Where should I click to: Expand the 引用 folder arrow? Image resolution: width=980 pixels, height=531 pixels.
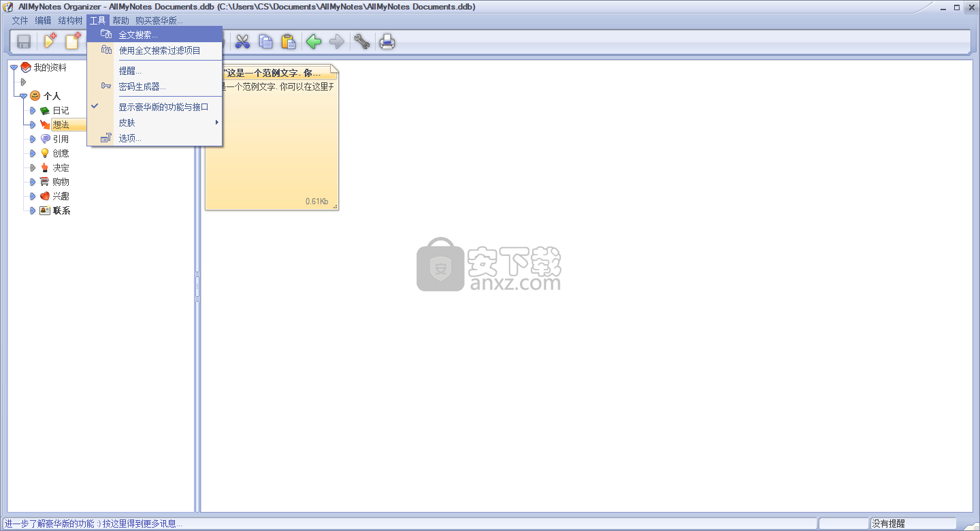33,139
